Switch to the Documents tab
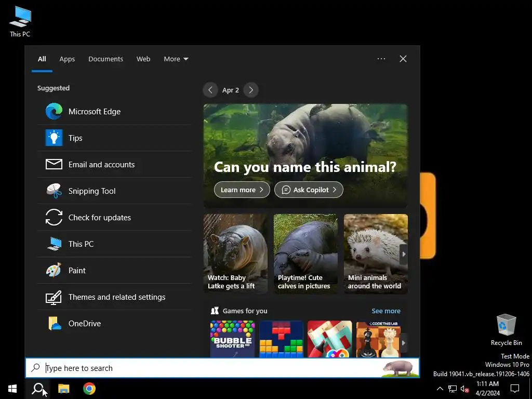Viewport: 532px width, 399px height. [105, 59]
